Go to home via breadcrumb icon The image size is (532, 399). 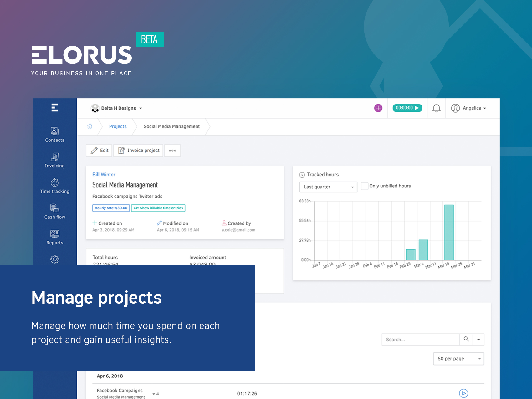click(x=90, y=126)
